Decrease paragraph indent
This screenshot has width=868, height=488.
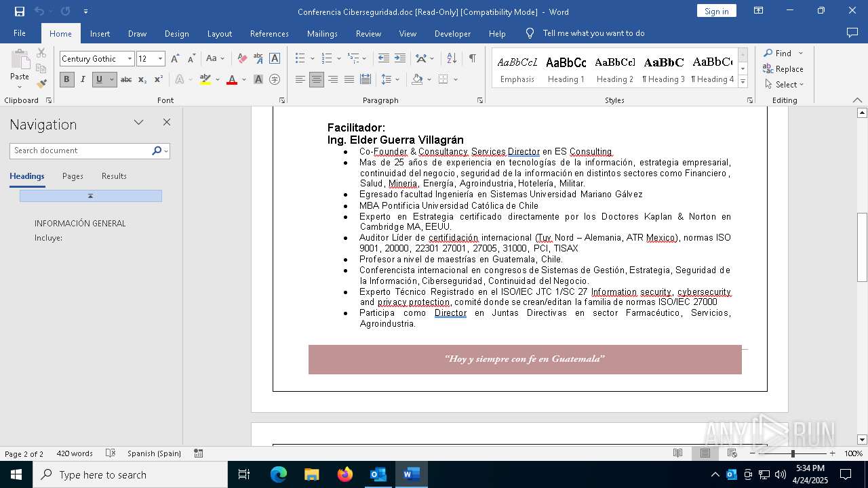(x=384, y=59)
